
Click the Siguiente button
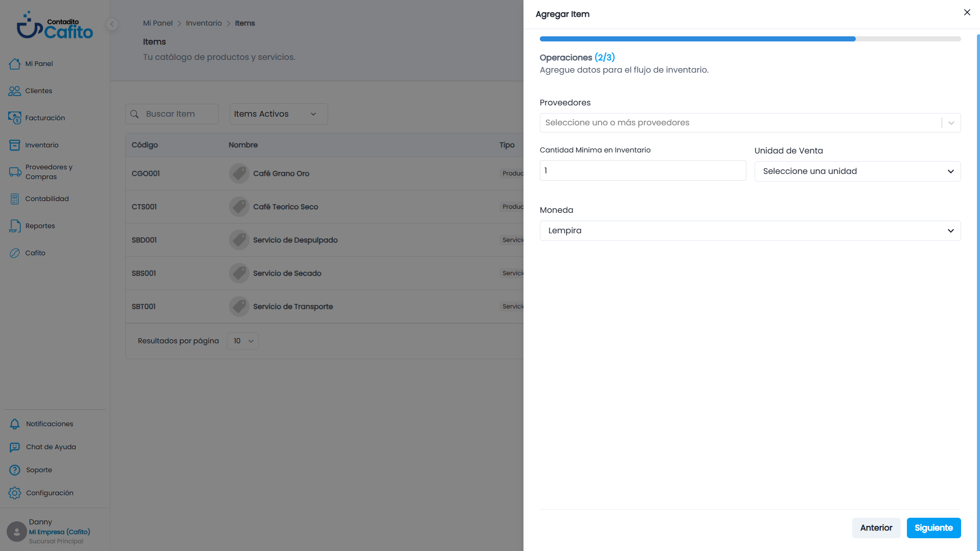click(933, 528)
